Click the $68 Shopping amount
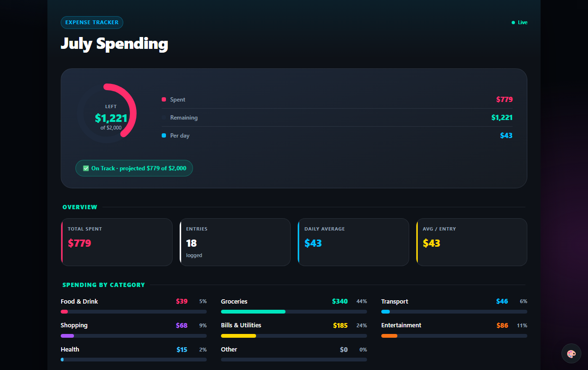 tap(182, 325)
